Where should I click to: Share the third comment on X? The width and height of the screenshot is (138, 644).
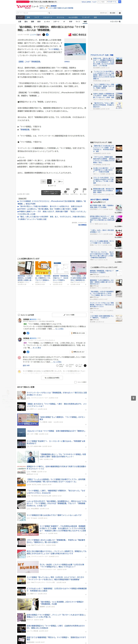85,365
